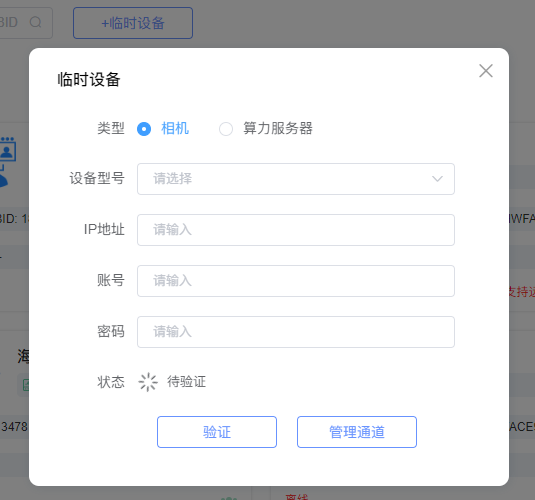Click into the 账号 text field
This screenshot has width=535, height=500.
(x=296, y=281)
